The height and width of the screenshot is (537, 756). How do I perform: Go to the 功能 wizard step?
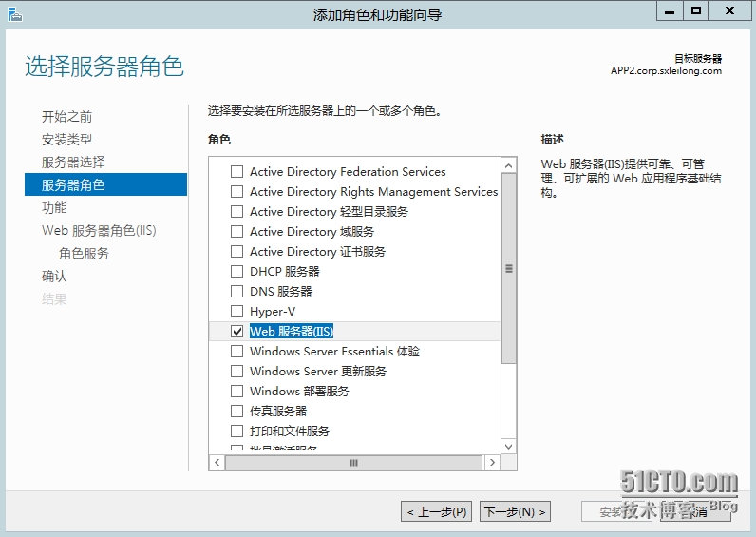(x=54, y=207)
